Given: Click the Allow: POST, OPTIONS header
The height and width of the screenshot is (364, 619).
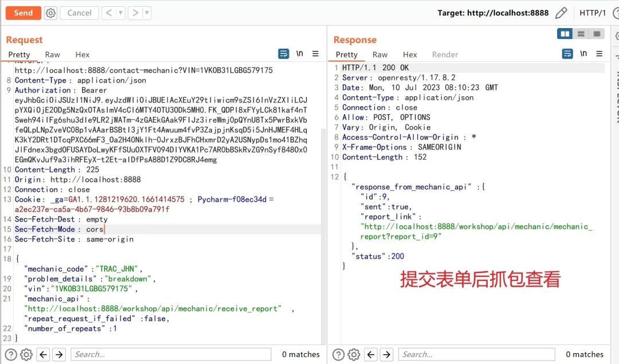Looking at the screenshot, I should point(386,118).
